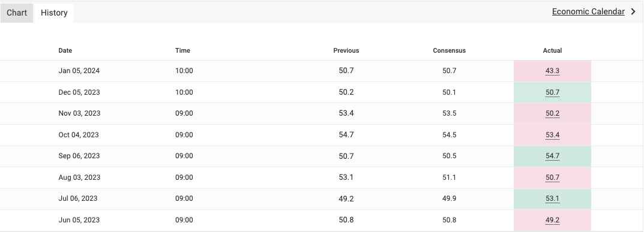This screenshot has height=232, width=644.
Task: Click the 49.2 actual value
Action: 552,220
